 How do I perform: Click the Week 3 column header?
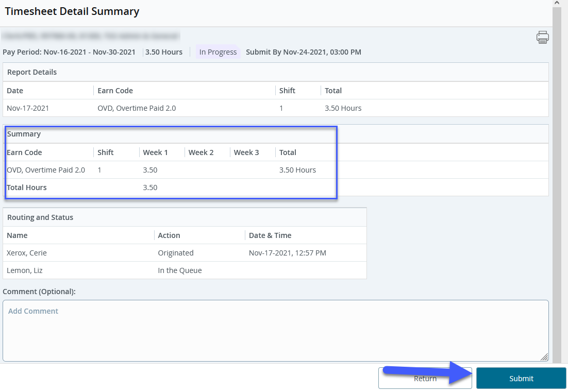coord(246,152)
